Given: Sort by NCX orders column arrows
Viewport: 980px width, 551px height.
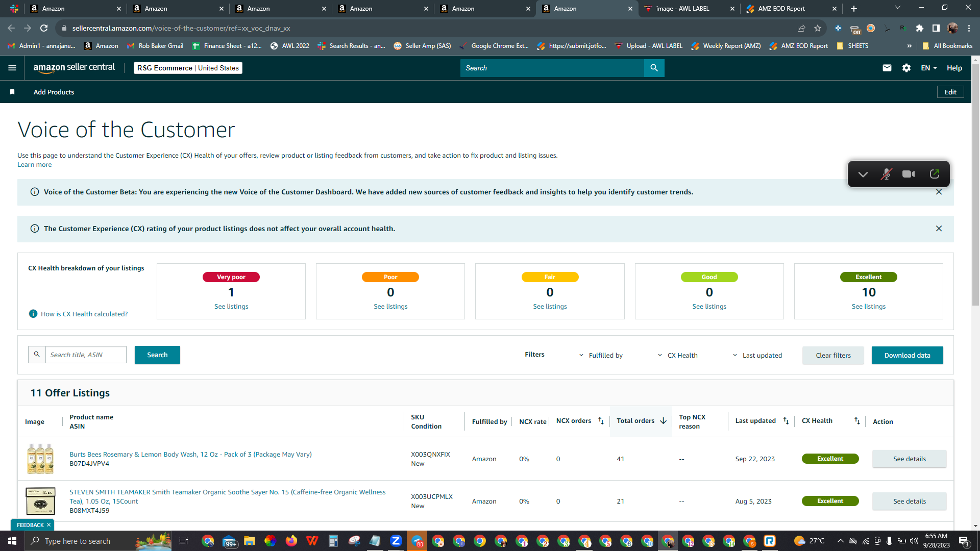Looking at the screenshot, I should tap(601, 421).
